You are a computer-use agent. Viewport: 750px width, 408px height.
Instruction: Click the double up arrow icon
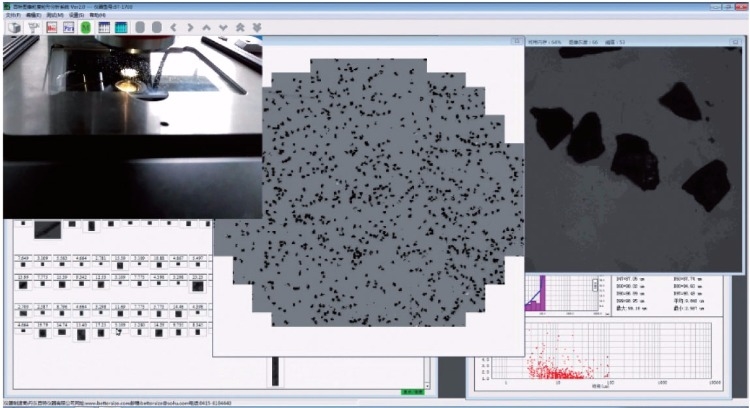pyautogui.click(x=241, y=28)
